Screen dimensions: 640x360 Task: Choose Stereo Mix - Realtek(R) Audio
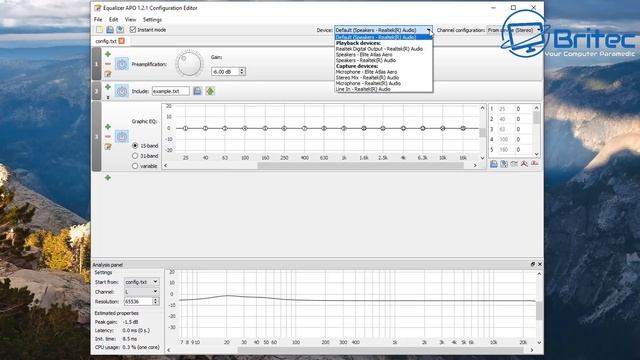click(367, 78)
